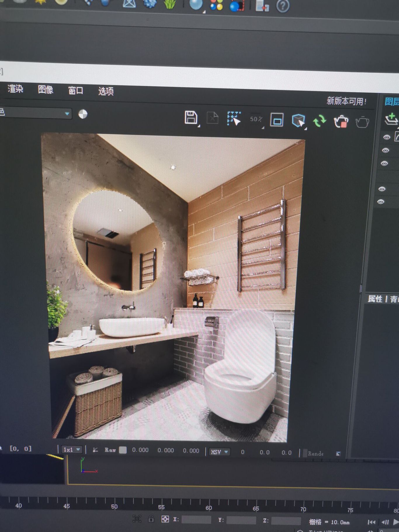Switch to the 图层 panel tab
Screen dimensions: 399x532
tap(392, 101)
